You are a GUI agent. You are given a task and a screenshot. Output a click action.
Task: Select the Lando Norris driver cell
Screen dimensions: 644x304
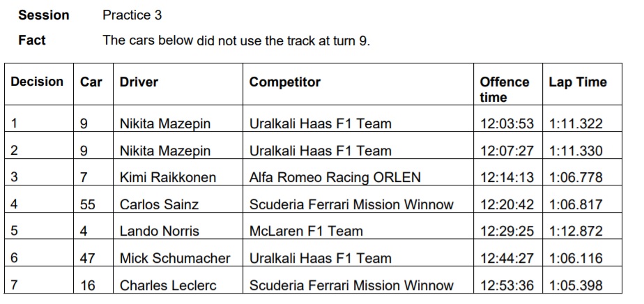tap(160, 231)
